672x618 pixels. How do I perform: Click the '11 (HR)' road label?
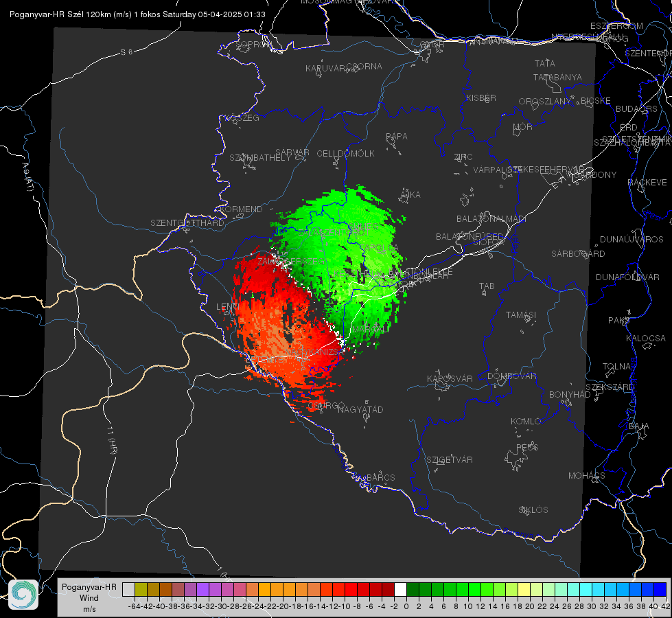coord(111,440)
